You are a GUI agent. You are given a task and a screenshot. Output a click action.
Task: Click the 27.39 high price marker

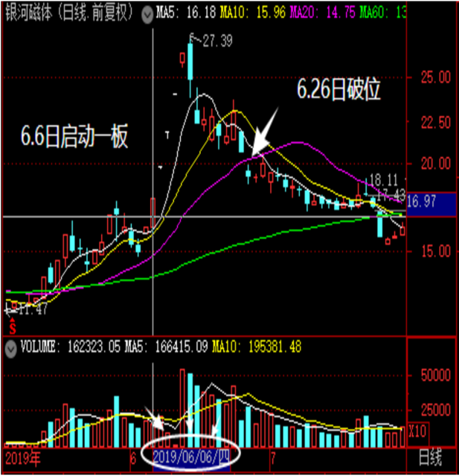pyautogui.click(x=217, y=41)
